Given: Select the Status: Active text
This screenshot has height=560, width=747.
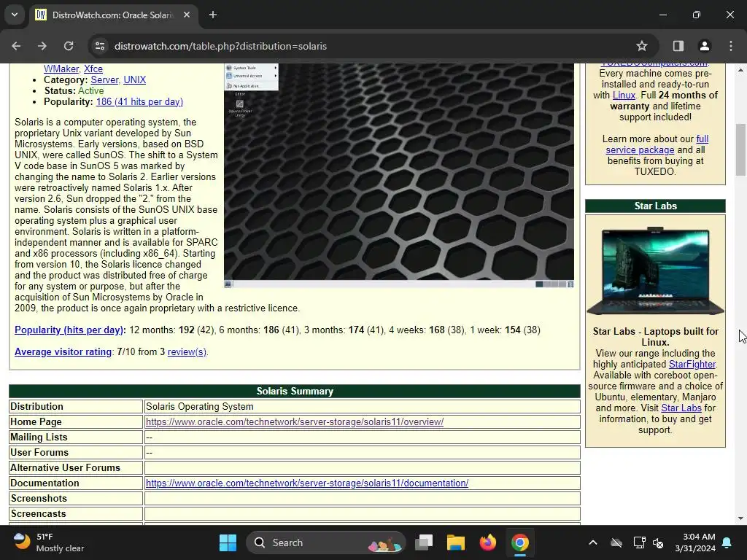Looking at the screenshot, I should [74, 91].
